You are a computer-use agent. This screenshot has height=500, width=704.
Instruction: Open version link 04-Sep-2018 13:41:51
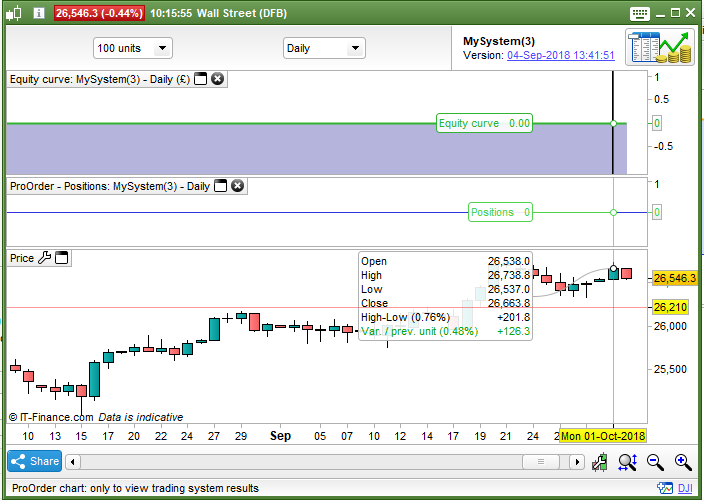tap(561, 55)
